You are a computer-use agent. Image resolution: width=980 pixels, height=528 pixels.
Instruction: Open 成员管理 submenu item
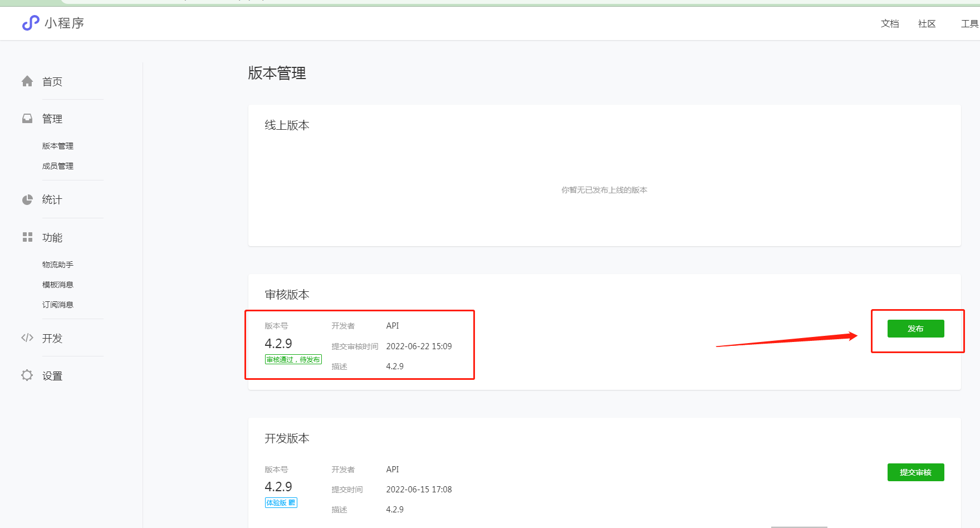pos(58,166)
